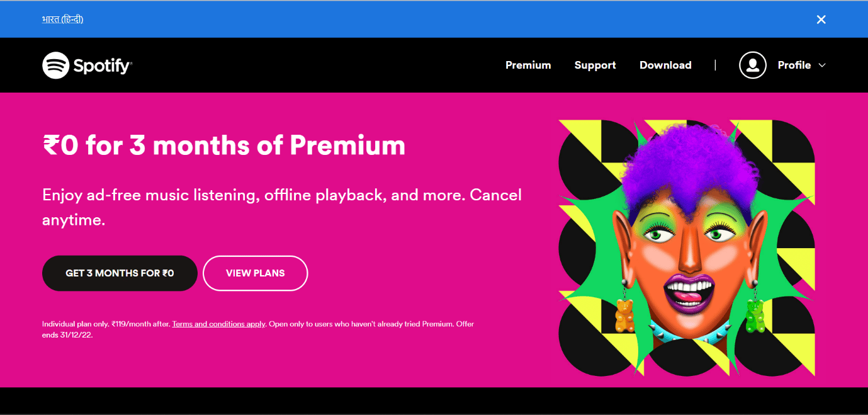Image resolution: width=868 pixels, height=415 pixels.
Task: Dismiss the blue language banner
Action: pos(821,20)
